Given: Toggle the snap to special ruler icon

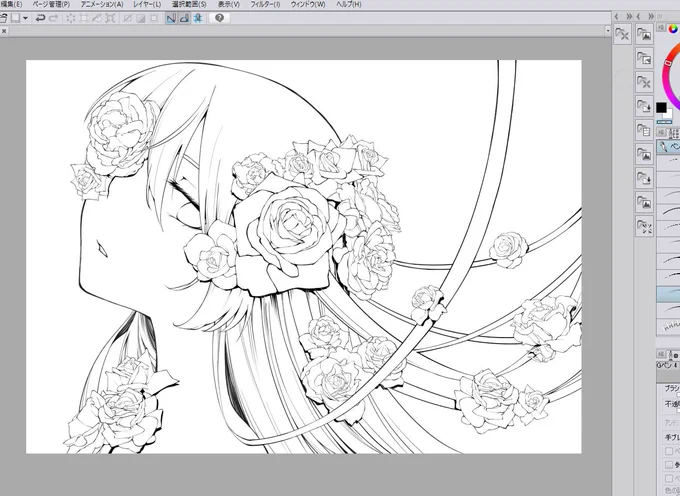Looking at the screenshot, I should [184, 18].
